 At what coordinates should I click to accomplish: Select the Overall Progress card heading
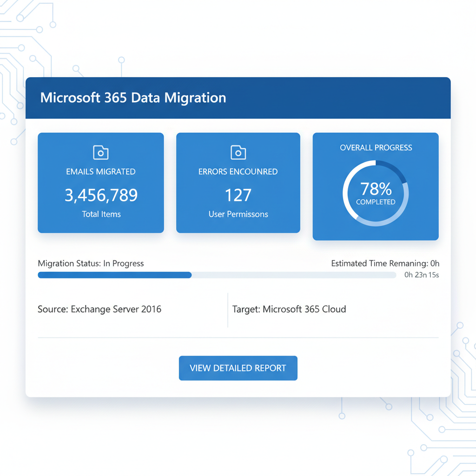tap(376, 147)
